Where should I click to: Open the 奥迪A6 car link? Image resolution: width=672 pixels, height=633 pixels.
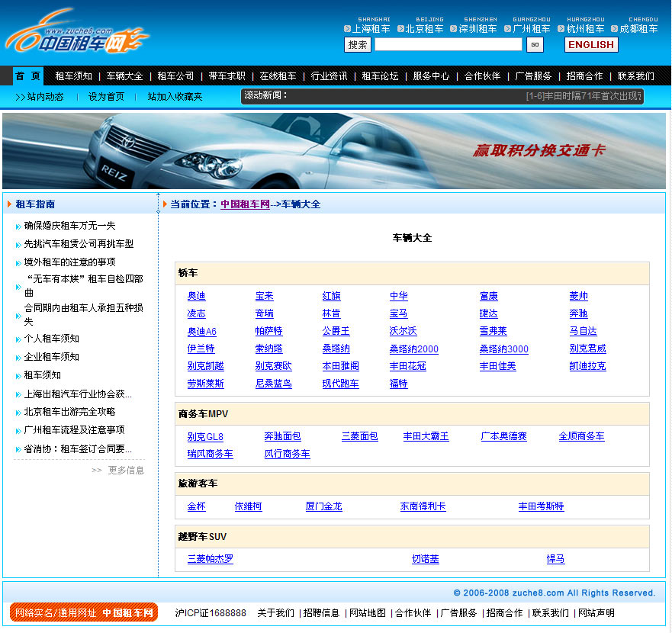point(202,331)
